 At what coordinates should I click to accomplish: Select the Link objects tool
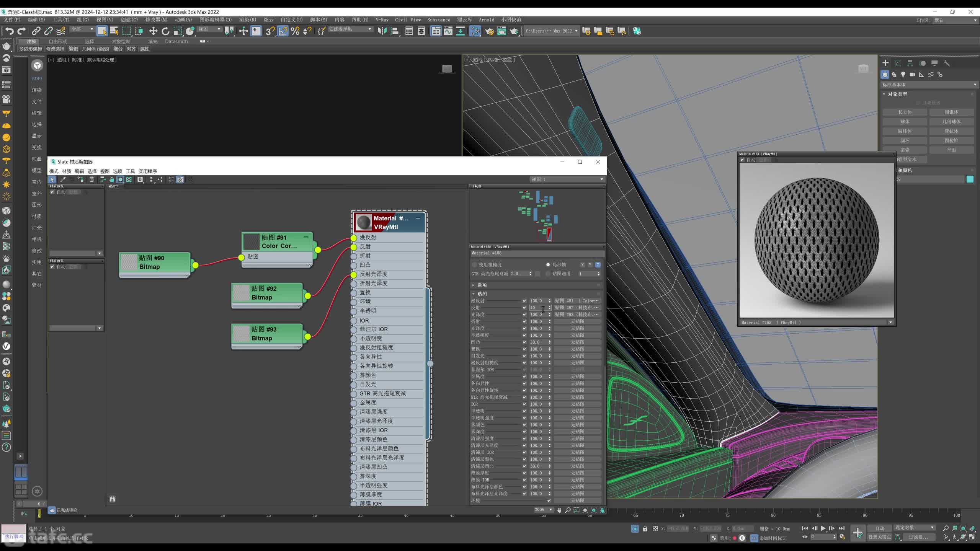(x=36, y=31)
